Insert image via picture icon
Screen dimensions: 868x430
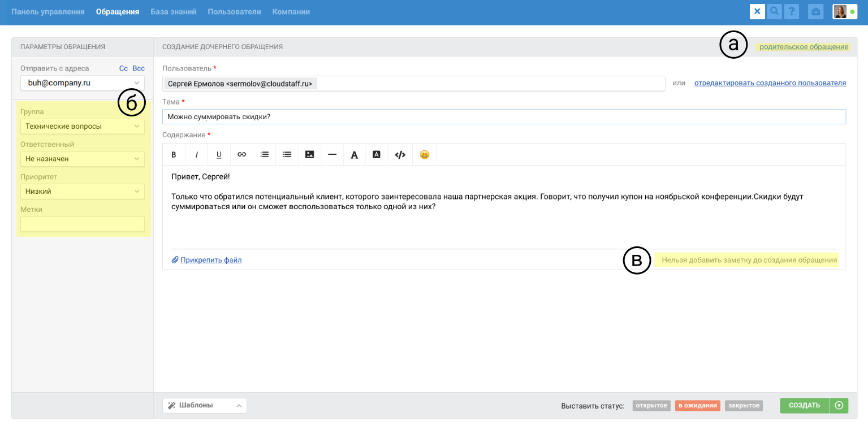pyautogui.click(x=309, y=155)
